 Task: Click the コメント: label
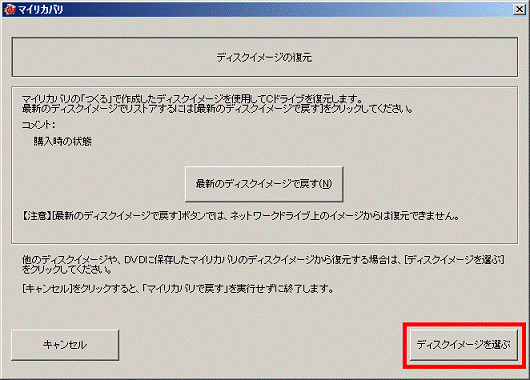[38, 125]
